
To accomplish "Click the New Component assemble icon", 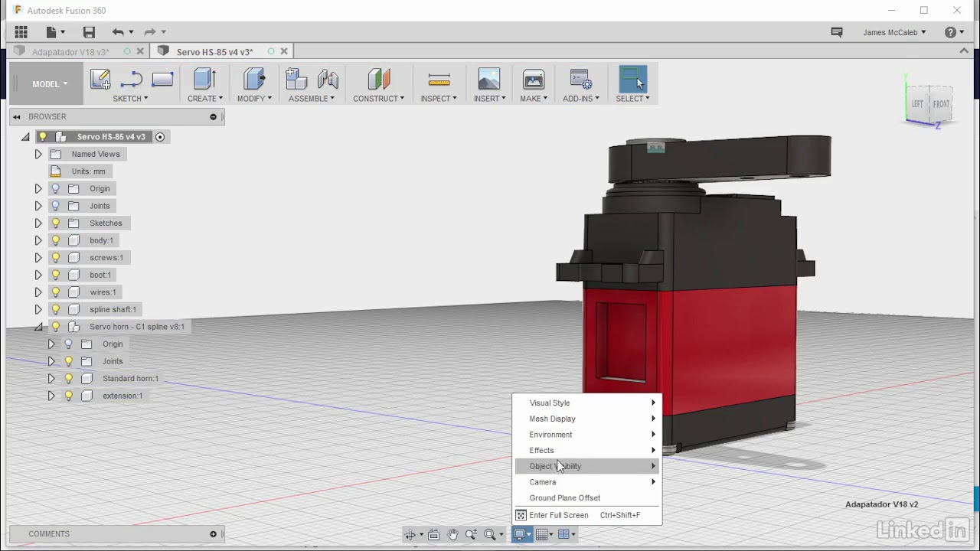I will click(x=296, y=80).
